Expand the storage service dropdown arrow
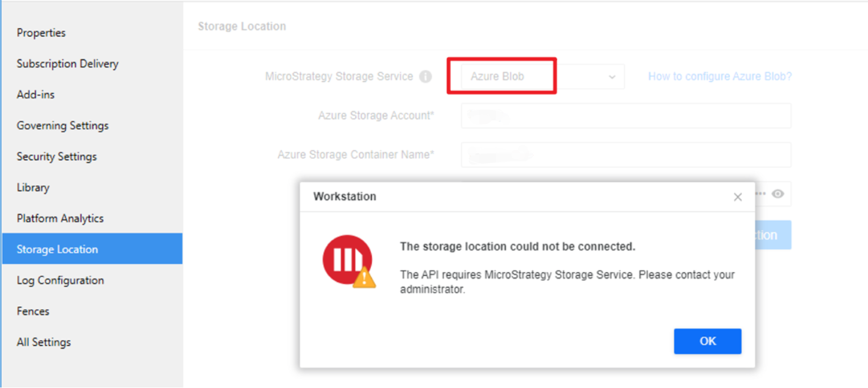 click(612, 77)
